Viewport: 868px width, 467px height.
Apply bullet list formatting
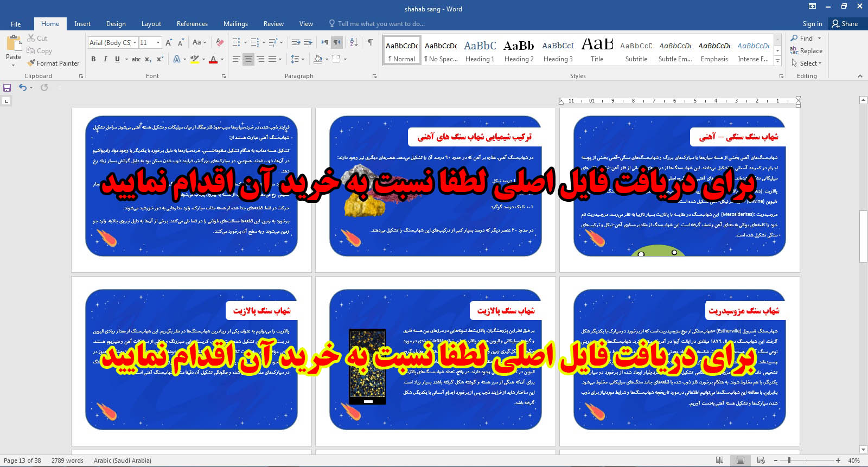[237, 42]
